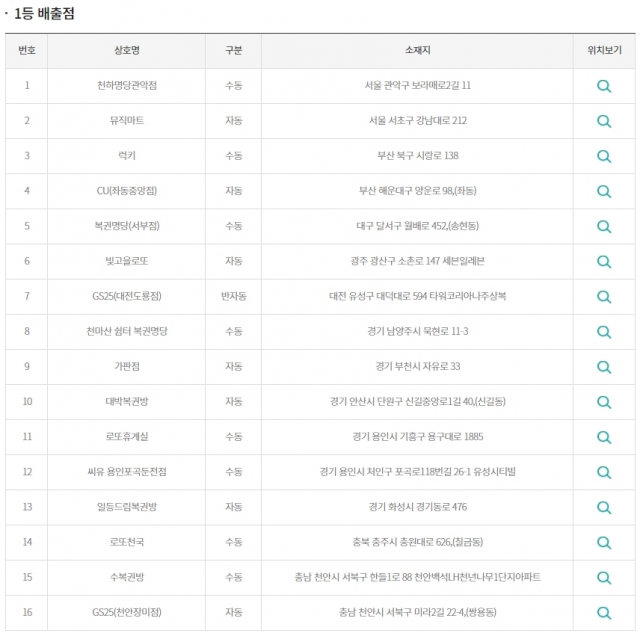Click location icon for 가판점

(604, 367)
